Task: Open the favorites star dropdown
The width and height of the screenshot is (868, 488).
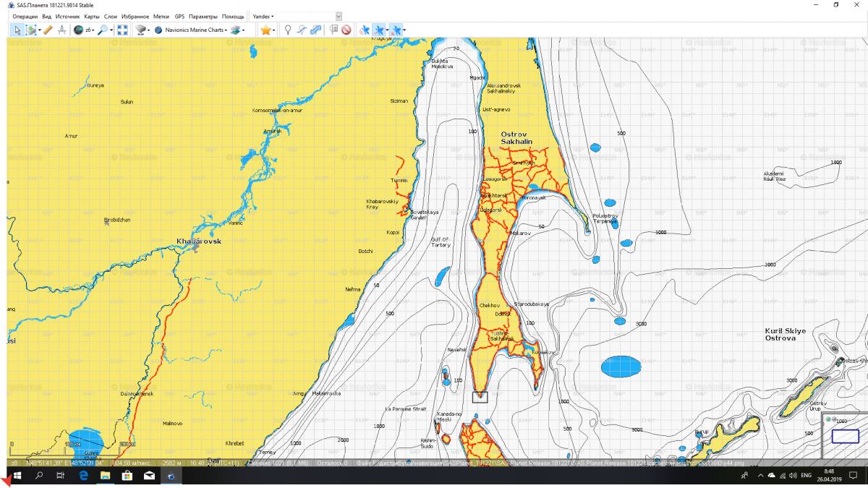Action: point(266,30)
